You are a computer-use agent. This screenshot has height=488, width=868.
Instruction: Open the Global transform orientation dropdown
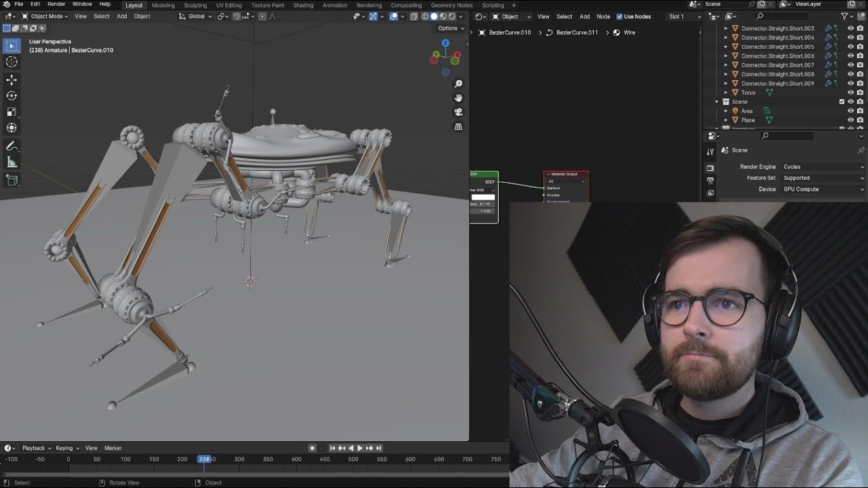[195, 16]
